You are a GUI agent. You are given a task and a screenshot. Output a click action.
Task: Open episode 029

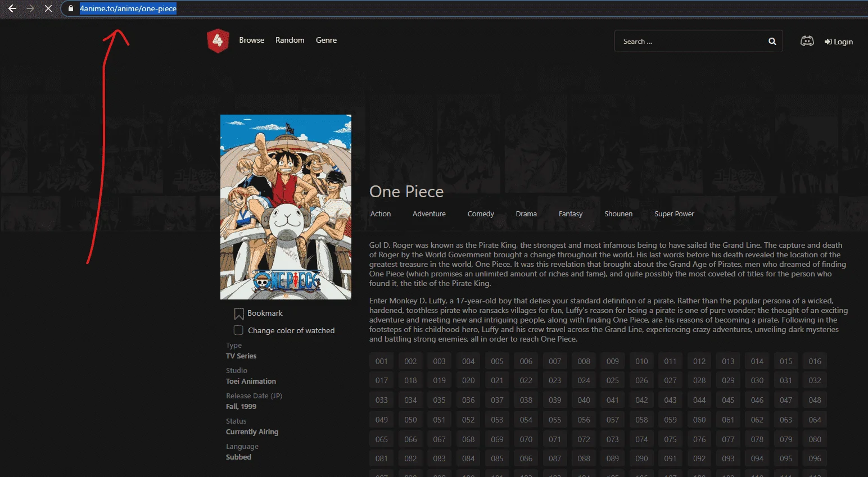728,380
